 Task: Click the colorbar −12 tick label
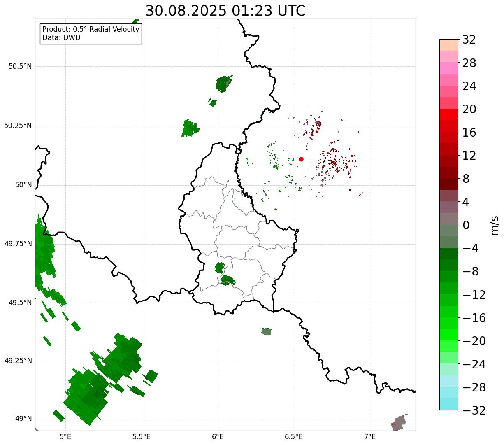pyautogui.click(x=474, y=295)
